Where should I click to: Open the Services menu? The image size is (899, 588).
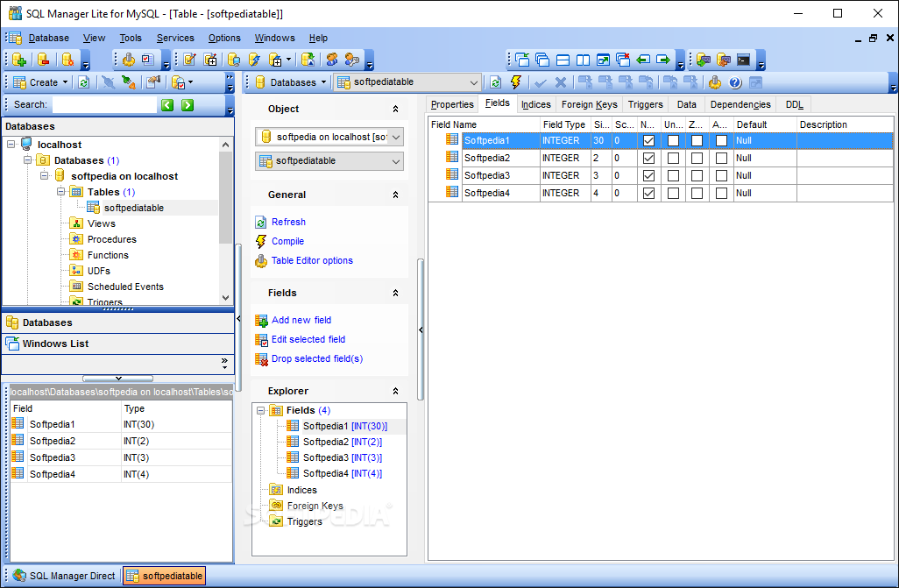tap(175, 38)
